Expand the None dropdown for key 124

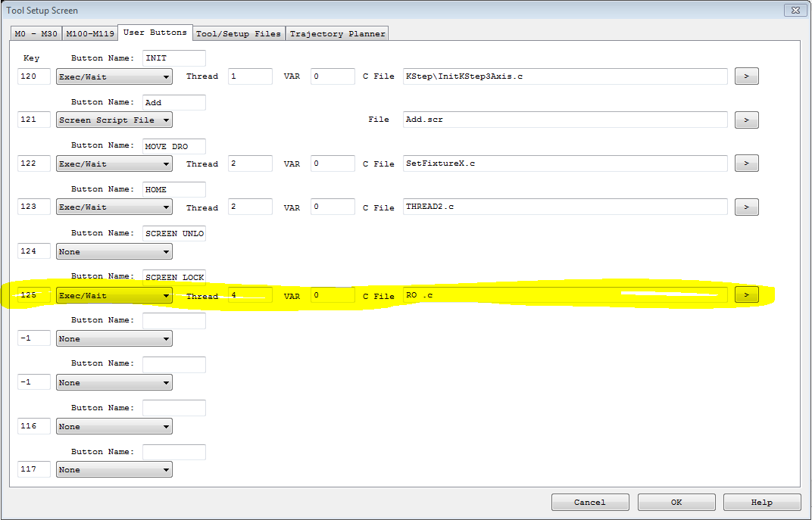[x=114, y=251]
